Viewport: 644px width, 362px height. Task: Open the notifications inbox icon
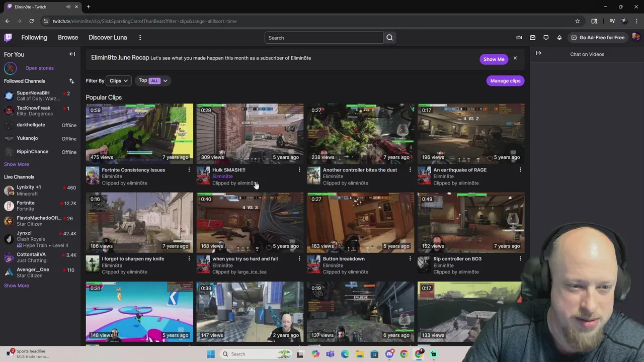532,37
